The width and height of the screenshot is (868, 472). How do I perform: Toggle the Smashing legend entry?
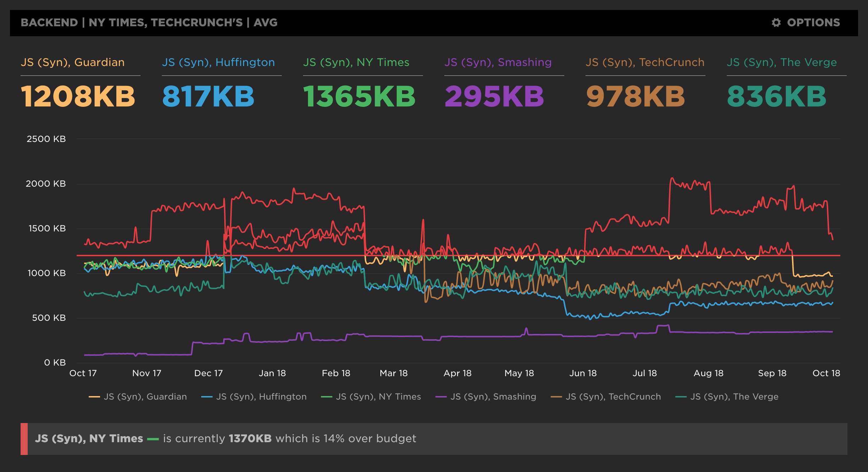[x=493, y=396]
